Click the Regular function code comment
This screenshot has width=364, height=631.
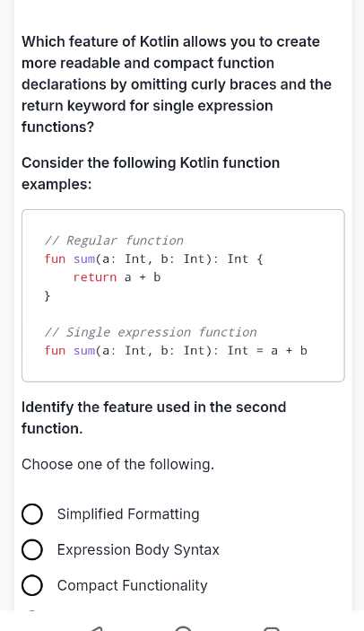[x=114, y=241]
